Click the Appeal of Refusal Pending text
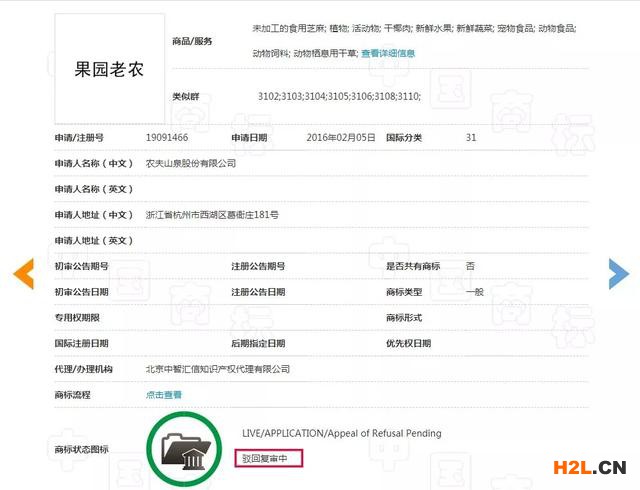Viewport: 640px width, 490px height. 341,433
